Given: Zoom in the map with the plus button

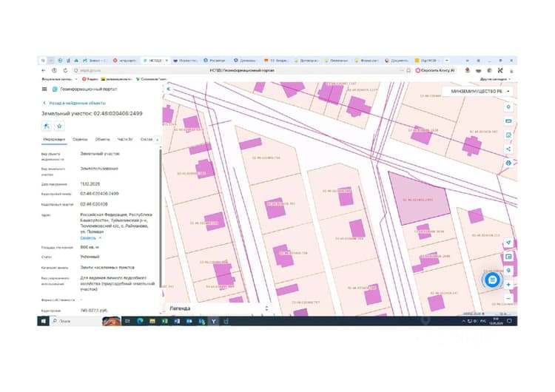Looking at the screenshot, I should click(x=508, y=285).
